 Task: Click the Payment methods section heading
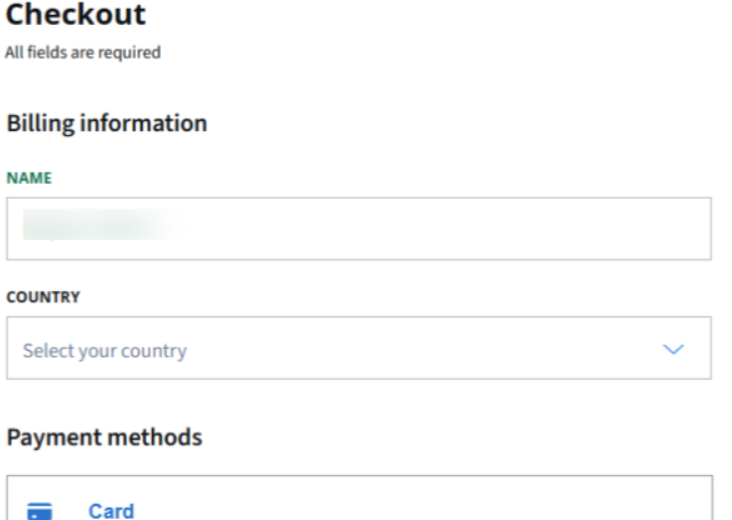coord(104,438)
